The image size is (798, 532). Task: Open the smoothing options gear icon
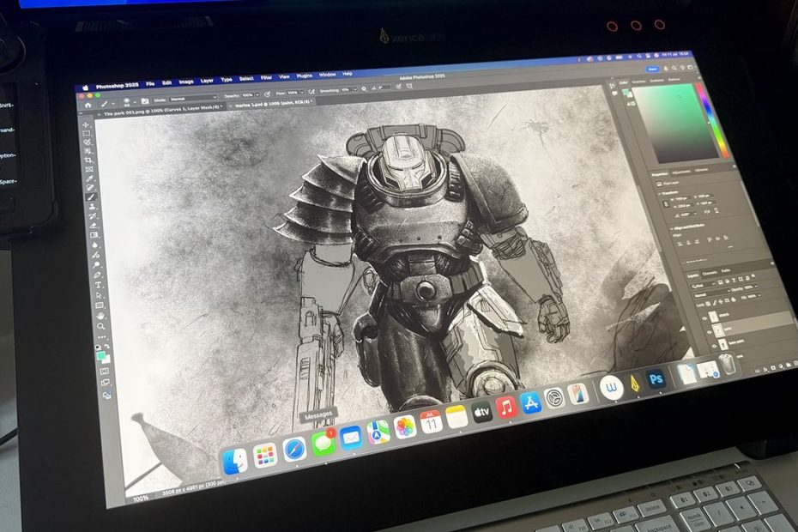click(364, 88)
